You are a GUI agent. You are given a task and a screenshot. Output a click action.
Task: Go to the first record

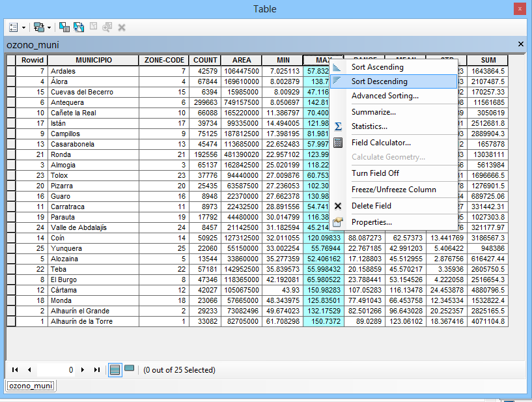tap(15, 369)
